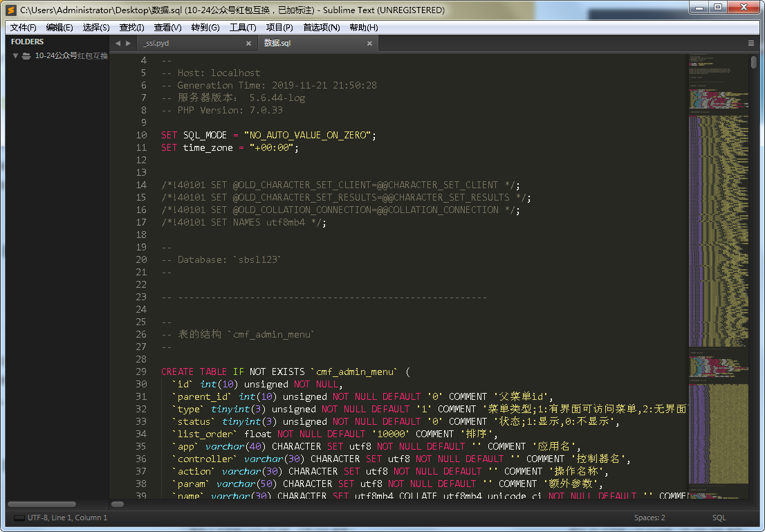Click the side bar toggle icon in status bar
This screenshot has height=532, width=765.
[18, 517]
